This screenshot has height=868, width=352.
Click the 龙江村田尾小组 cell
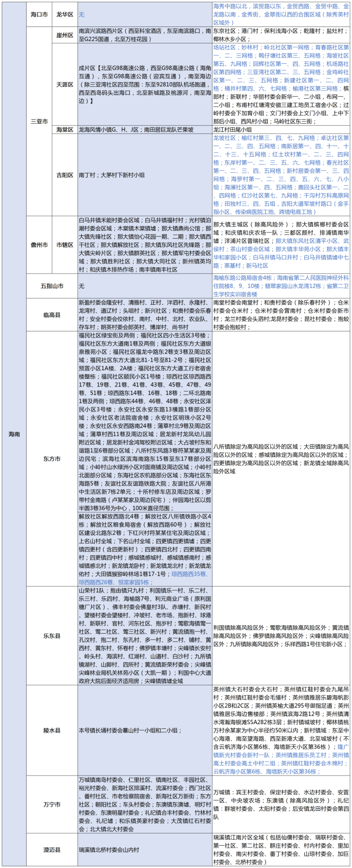pos(281,130)
